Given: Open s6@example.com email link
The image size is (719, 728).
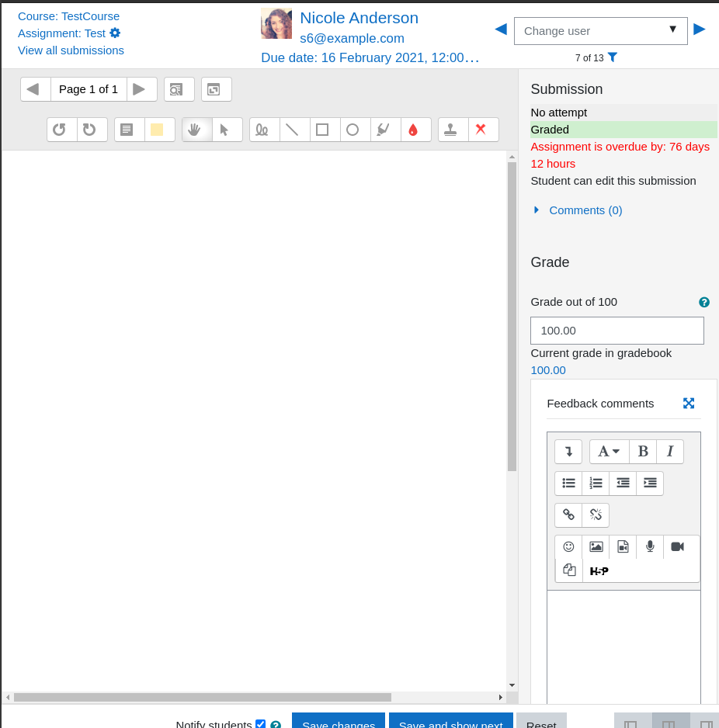Looking at the screenshot, I should (352, 38).
